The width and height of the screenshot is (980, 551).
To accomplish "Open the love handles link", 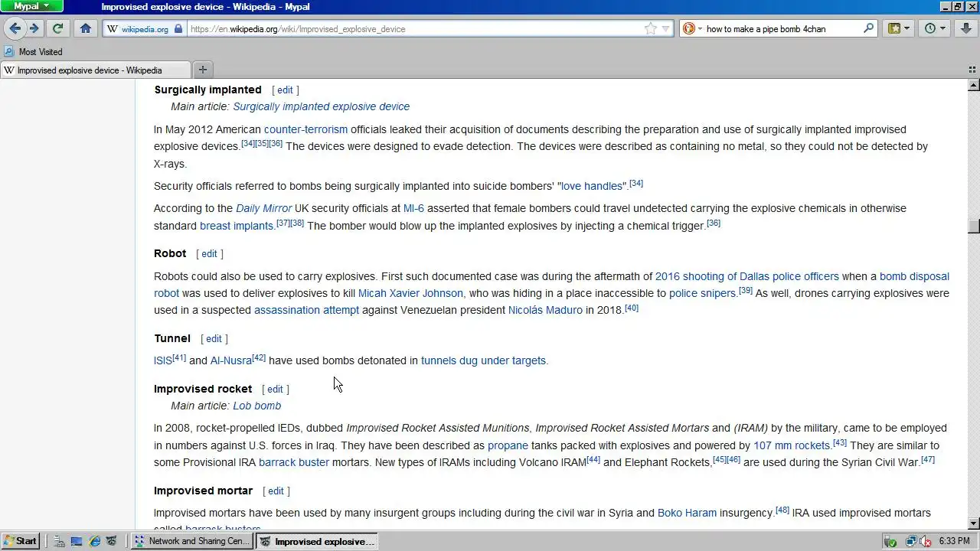I will click(591, 186).
